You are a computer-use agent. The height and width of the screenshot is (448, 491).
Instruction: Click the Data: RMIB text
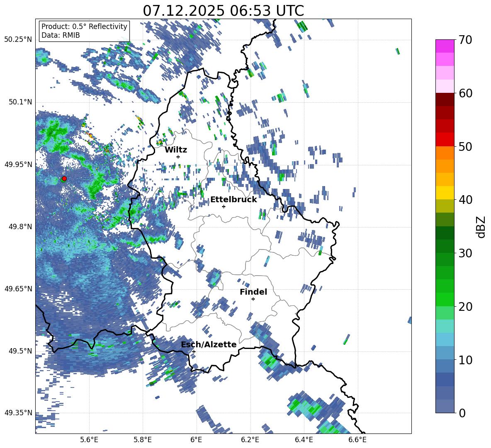pos(61,35)
